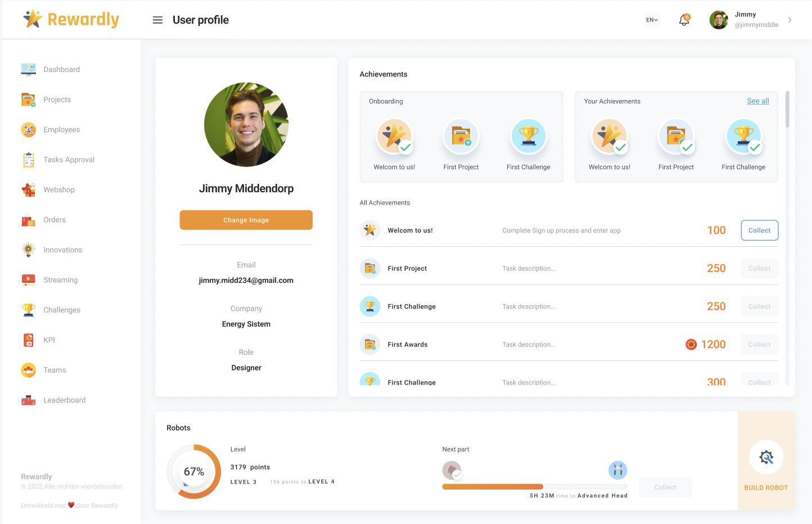
Task: Open the See all achievements link
Action: pos(757,101)
